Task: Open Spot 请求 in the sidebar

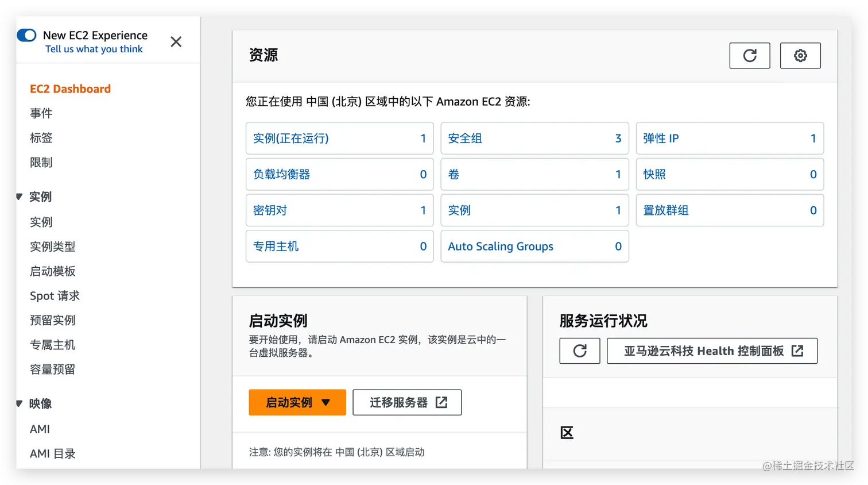Action: click(55, 296)
